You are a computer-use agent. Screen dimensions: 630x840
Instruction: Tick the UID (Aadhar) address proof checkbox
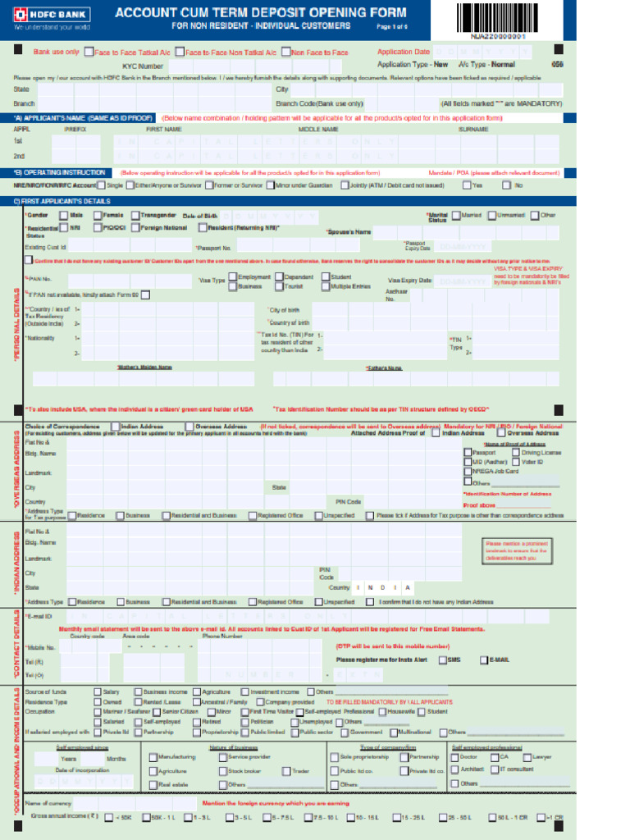coord(468,462)
